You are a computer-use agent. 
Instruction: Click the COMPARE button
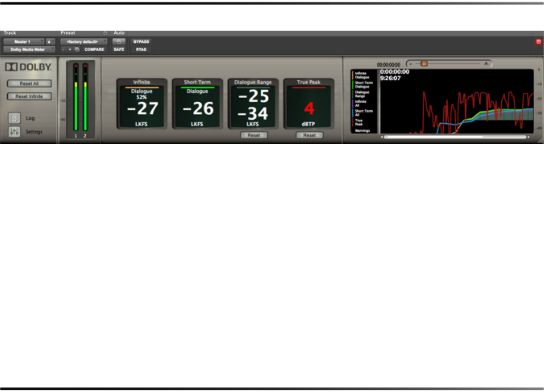94,49
